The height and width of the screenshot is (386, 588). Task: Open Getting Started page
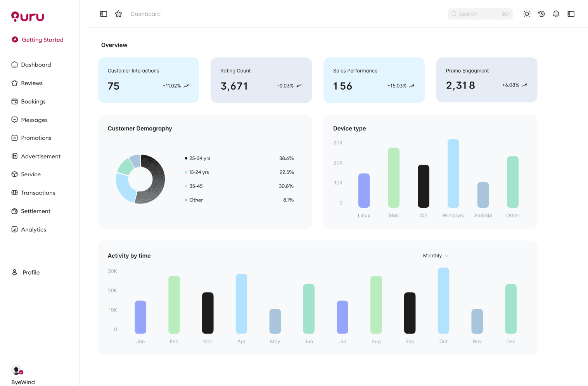tap(38, 40)
